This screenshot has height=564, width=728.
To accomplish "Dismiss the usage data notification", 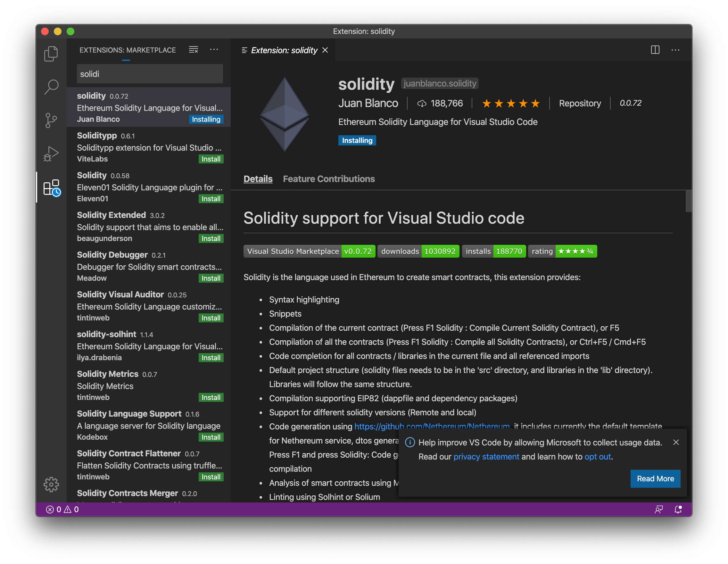I will [676, 442].
